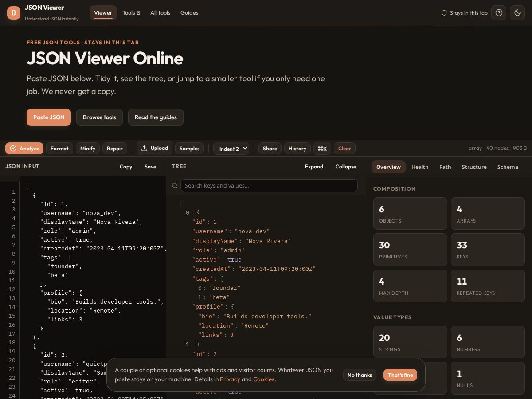Click the "40 nodes" status text
Viewport: 532px width, 399px height.
click(x=497, y=148)
